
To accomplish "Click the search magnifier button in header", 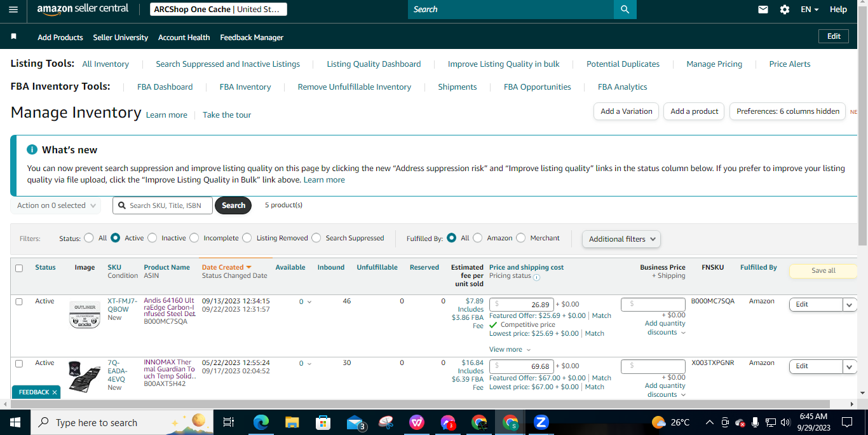I will click(x=625, y=10).
